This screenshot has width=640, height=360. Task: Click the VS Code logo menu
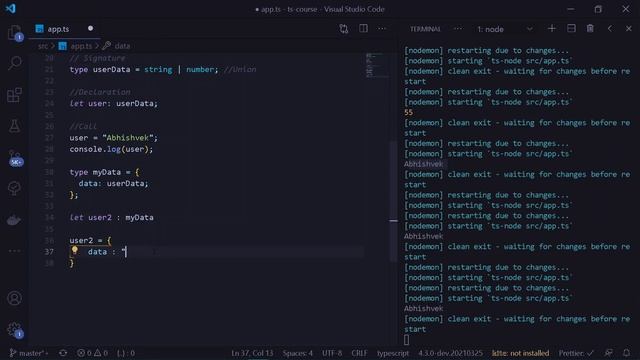coord(11,9)
